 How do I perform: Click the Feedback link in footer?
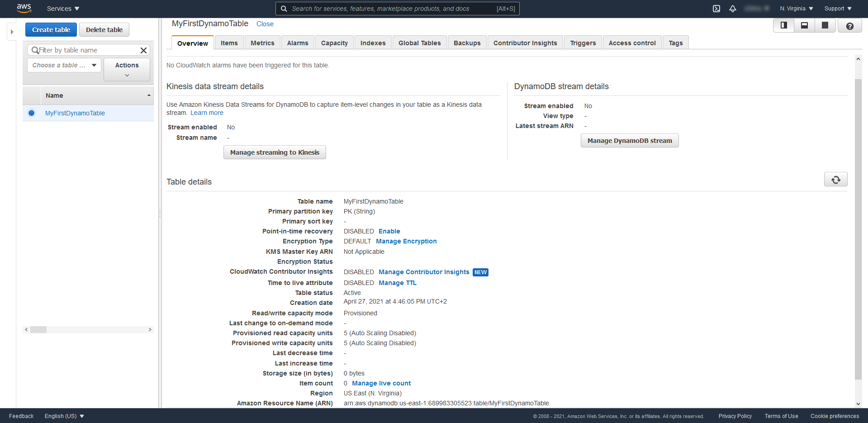click(x=21, y=416)
